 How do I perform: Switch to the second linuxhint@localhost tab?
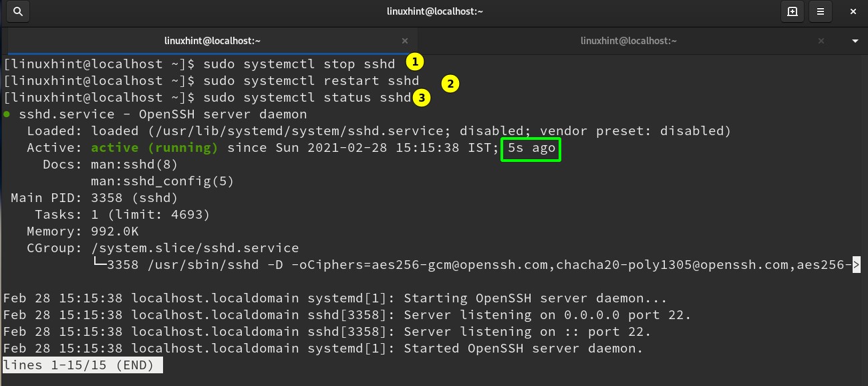(x=629, y=41)
